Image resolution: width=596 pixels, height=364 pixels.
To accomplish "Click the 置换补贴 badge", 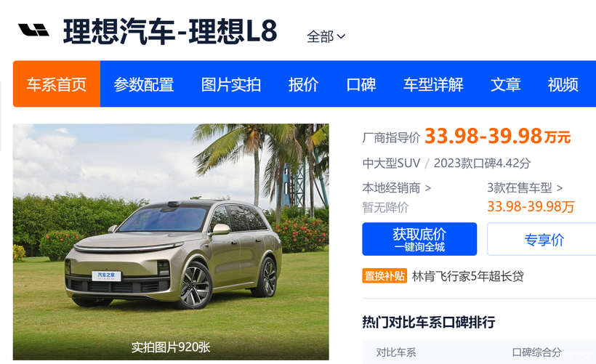I will pyautogui.click(x=384, y=276).
